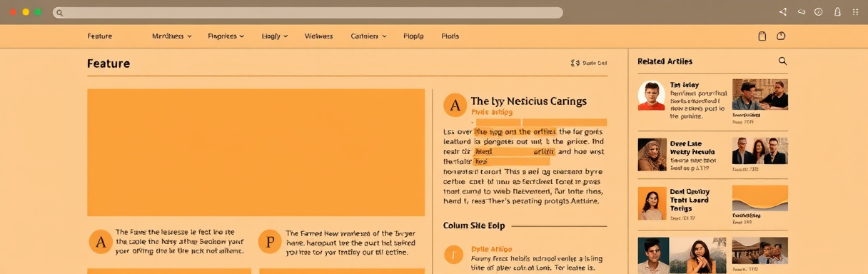Open thumbnail of the woman on orange background

[x=652, y=204]
